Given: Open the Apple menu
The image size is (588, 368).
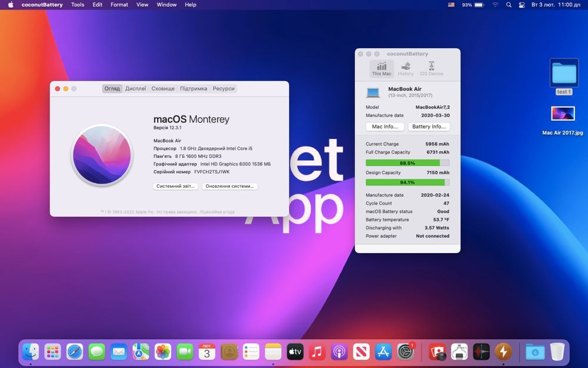Looking at the screenshot, I should click(11, 5).
